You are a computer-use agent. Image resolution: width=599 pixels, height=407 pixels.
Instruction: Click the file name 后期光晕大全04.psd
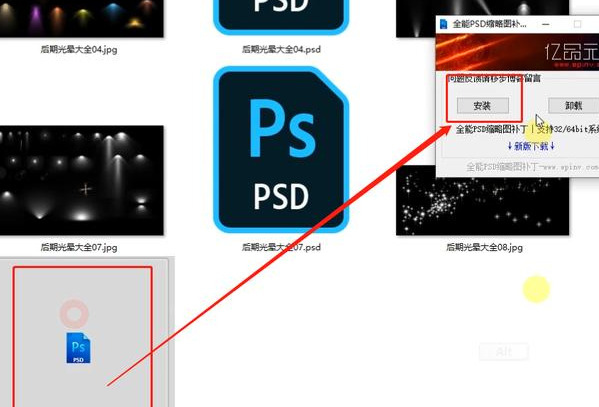[281, 49]
